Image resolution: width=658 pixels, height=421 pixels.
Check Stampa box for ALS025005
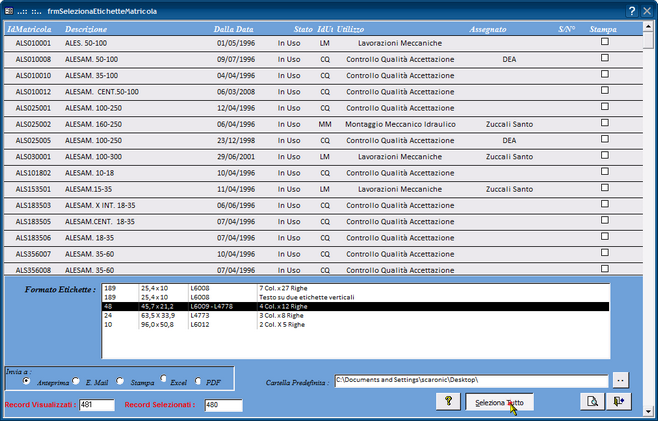(605, 139)
